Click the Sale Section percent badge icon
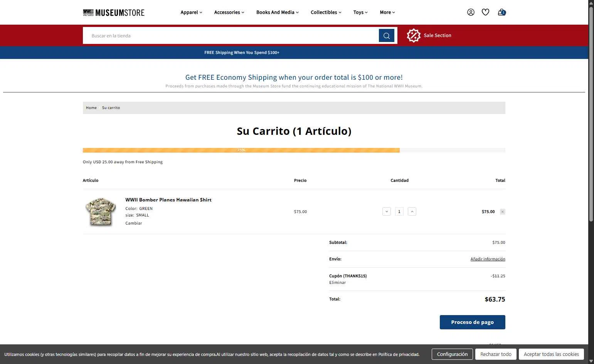This screenshot has width=594, height=364. pos(414,35)
